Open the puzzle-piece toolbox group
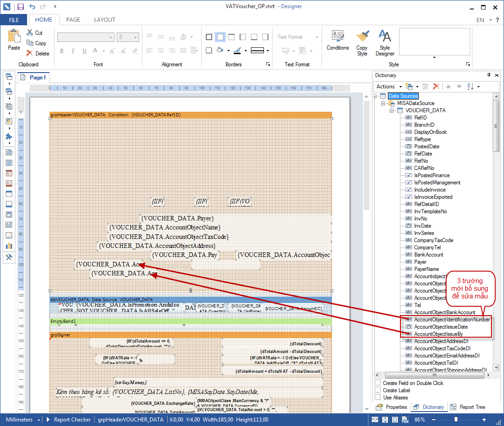The image size is (504, 426). [x=9, y=136]
